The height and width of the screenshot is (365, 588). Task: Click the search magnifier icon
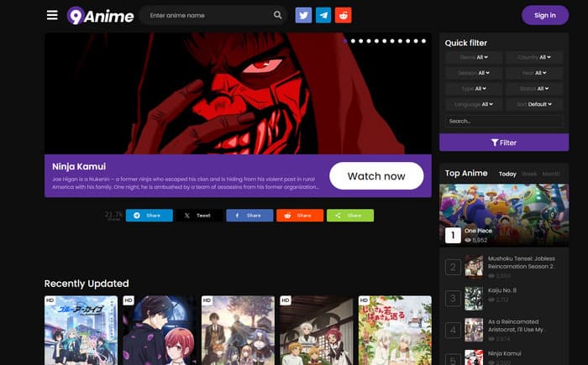(277, 15)
